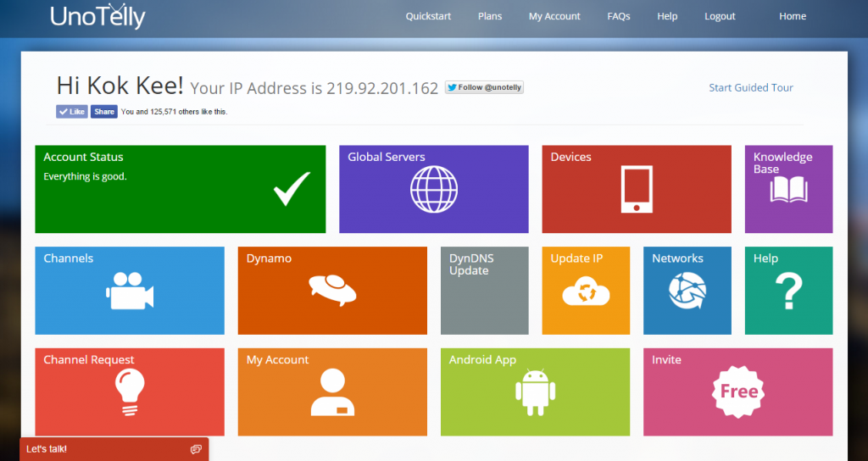Click the Everything is good status text

pos(86,176)
